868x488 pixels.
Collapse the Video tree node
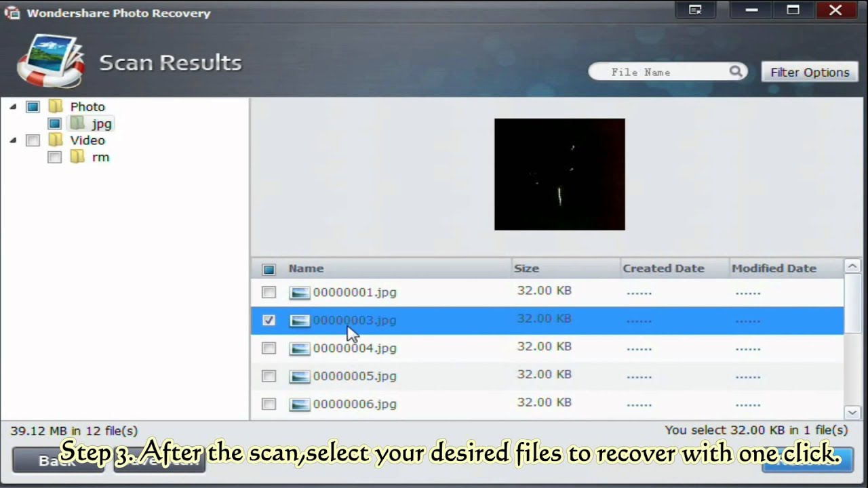pyautogui.click(x=13, y=140)
